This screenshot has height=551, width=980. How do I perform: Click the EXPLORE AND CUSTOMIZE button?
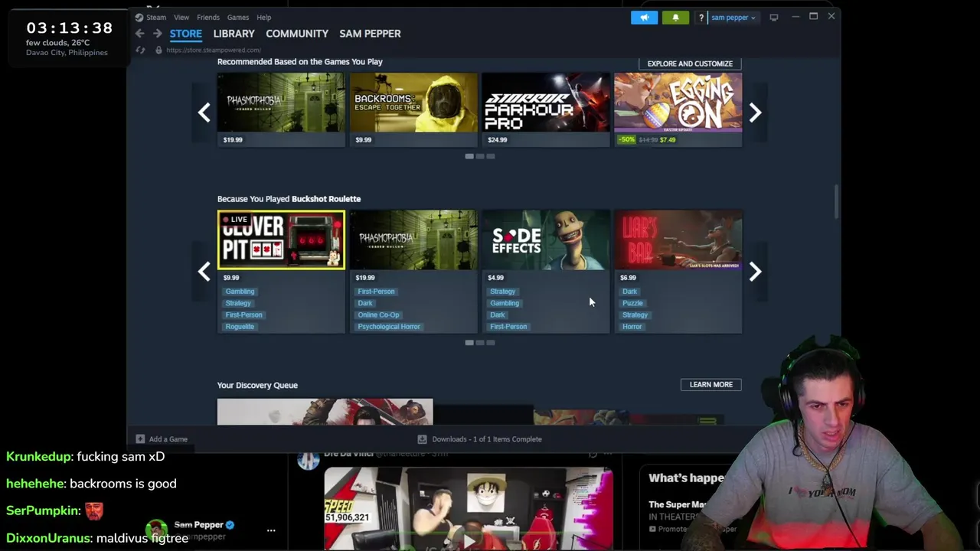click(690, 64)
